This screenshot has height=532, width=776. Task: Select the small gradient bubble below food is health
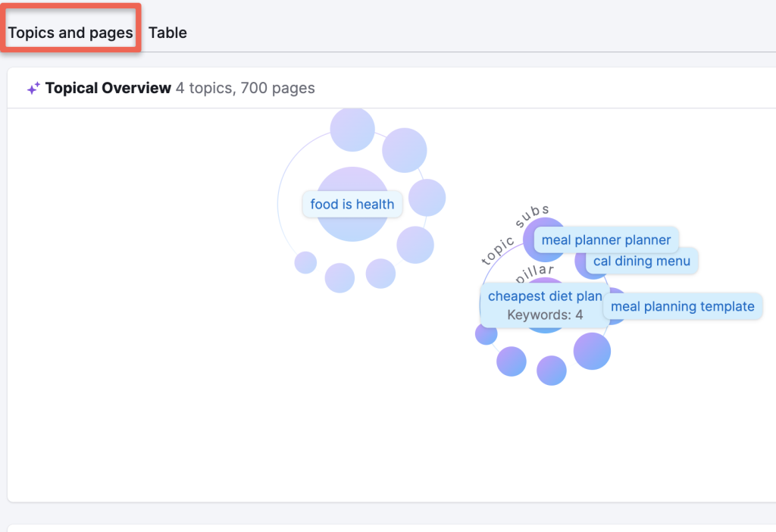tap(339, 277)
